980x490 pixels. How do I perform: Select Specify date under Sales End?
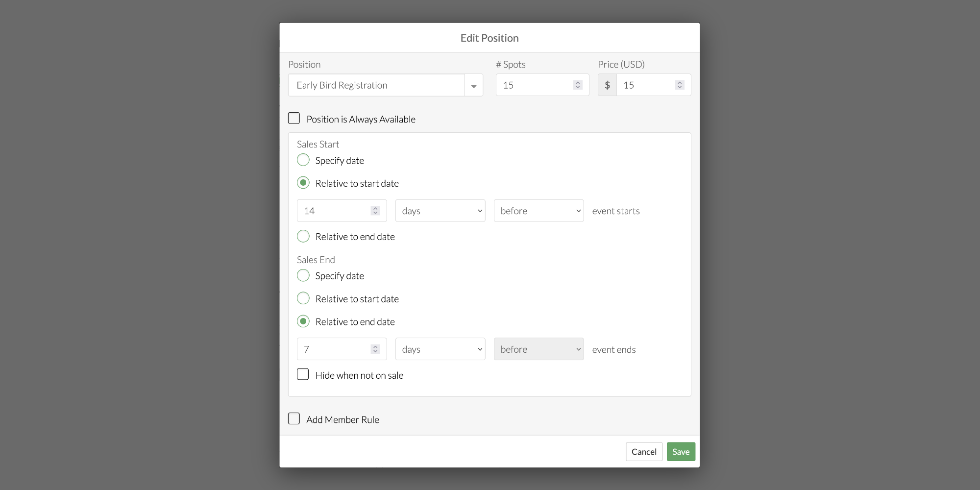tap(303, 275)
